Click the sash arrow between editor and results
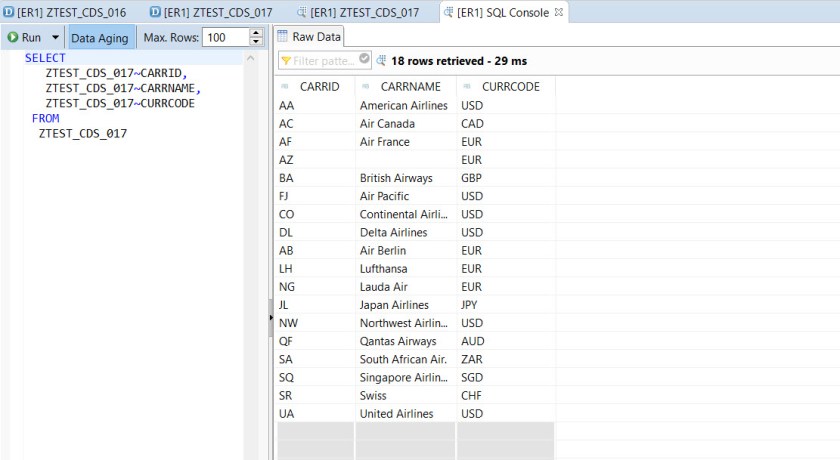The height and width of the screenshot is (460, 840). coord(271,318)
